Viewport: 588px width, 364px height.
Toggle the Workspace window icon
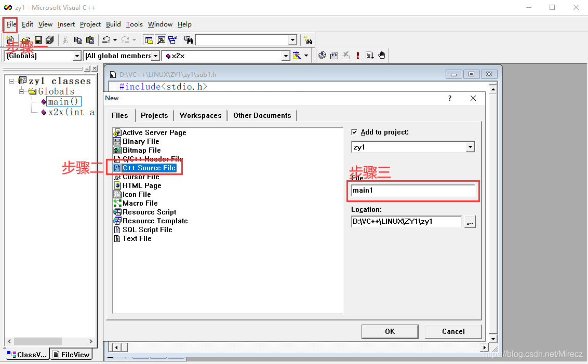(x=149, y=40)
